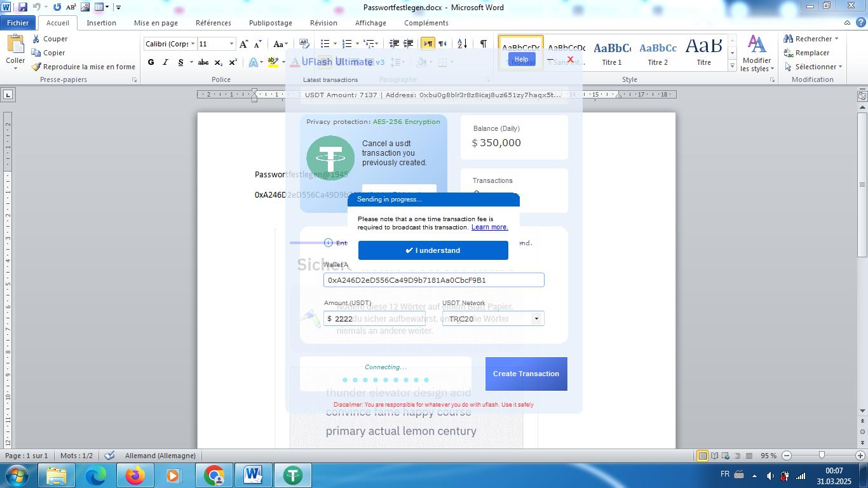Open the Fichier tab
The image size is (868, 488).
[x=18, y=23]
